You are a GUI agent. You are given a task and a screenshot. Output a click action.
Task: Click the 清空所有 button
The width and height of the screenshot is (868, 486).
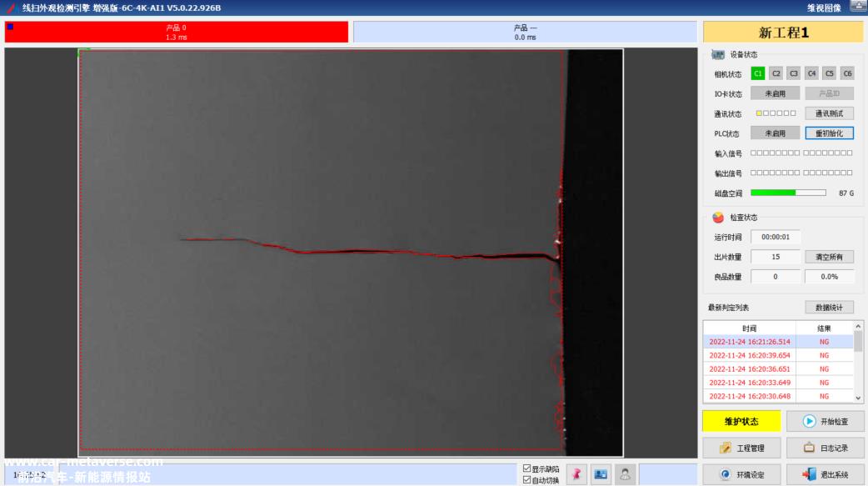pos(829,257)
